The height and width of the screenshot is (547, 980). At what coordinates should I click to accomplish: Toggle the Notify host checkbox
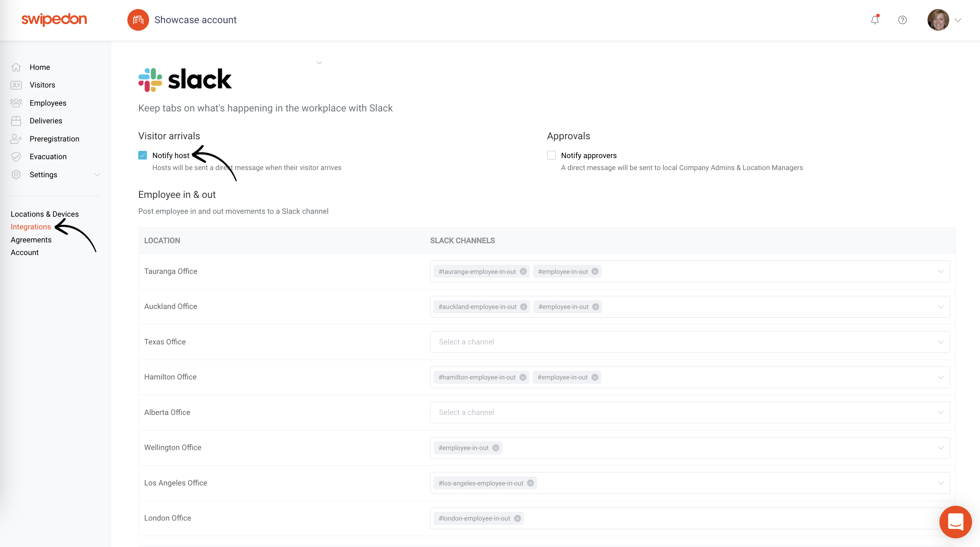point(143,155)
